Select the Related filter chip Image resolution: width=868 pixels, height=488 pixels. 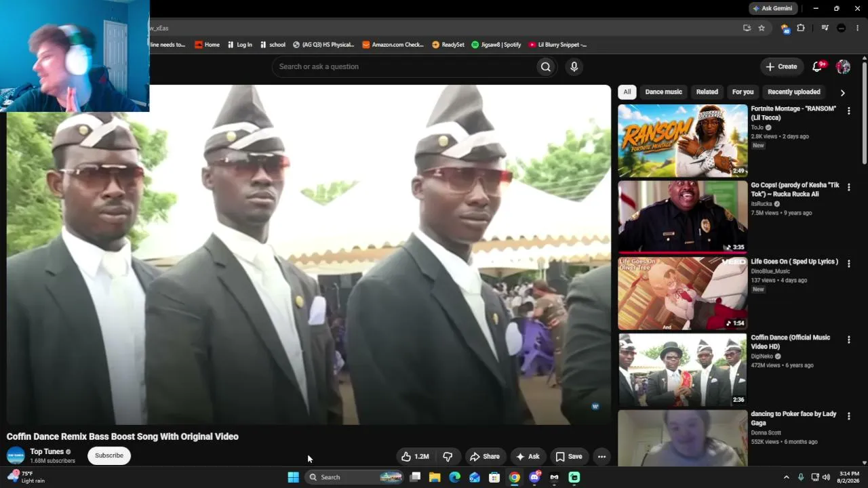tap(707, 92)
